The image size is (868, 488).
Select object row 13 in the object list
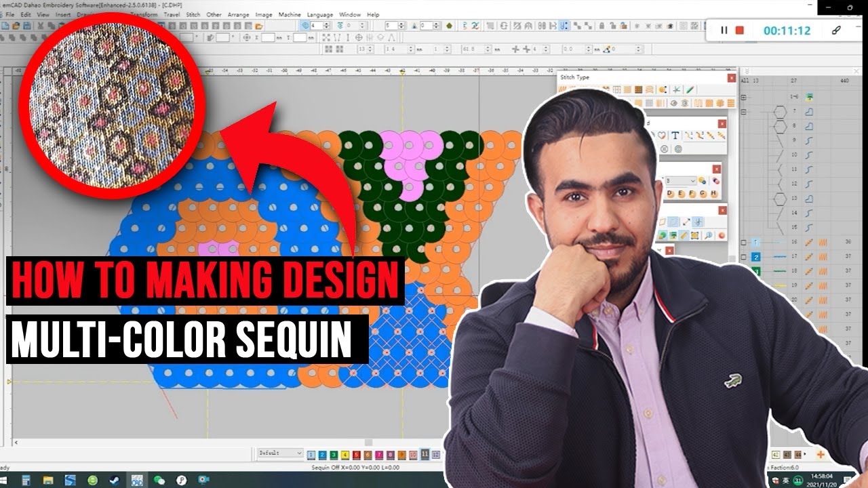click(800, 198)
